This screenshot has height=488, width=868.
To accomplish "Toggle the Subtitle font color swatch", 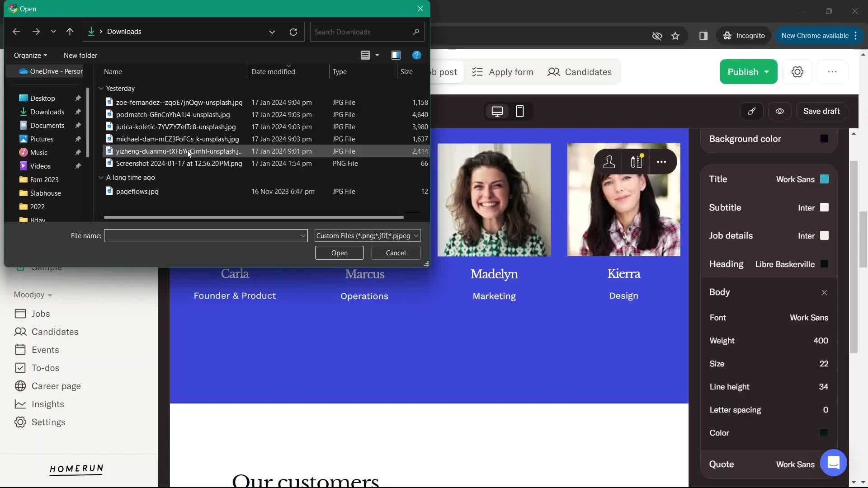I will [825, 207].
